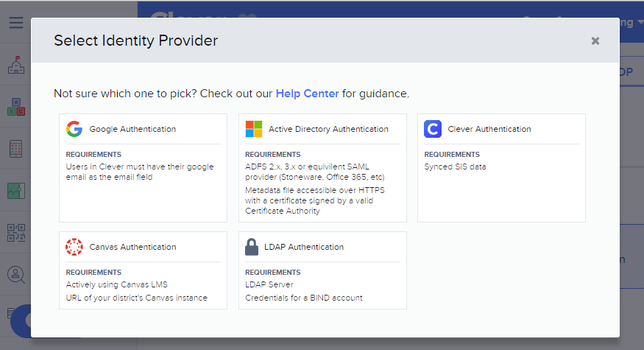Open the ABC blocks sidebar icon
The image size is (644, 350).
coord(16,107)
